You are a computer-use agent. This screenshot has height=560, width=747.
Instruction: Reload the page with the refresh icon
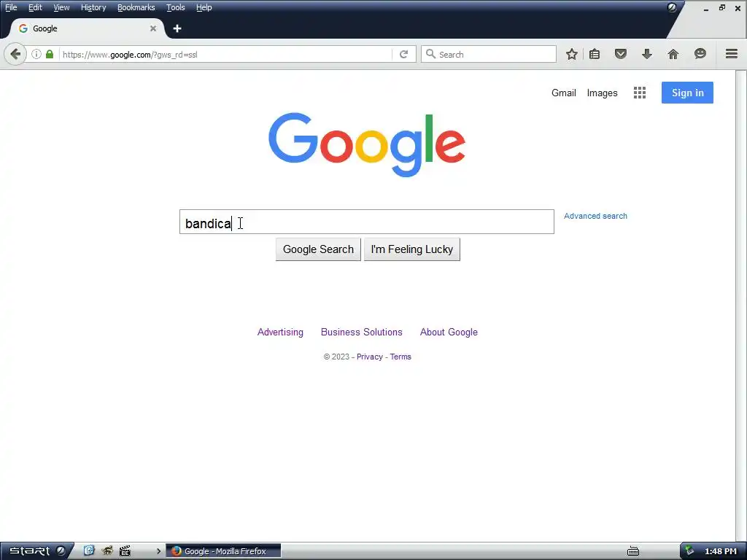coord(403,54)
